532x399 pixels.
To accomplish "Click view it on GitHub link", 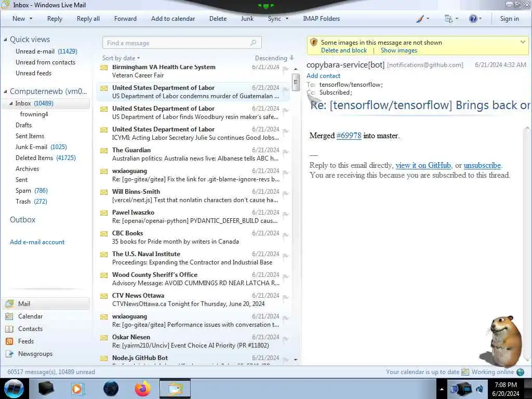I will click(x=423, y=165).
